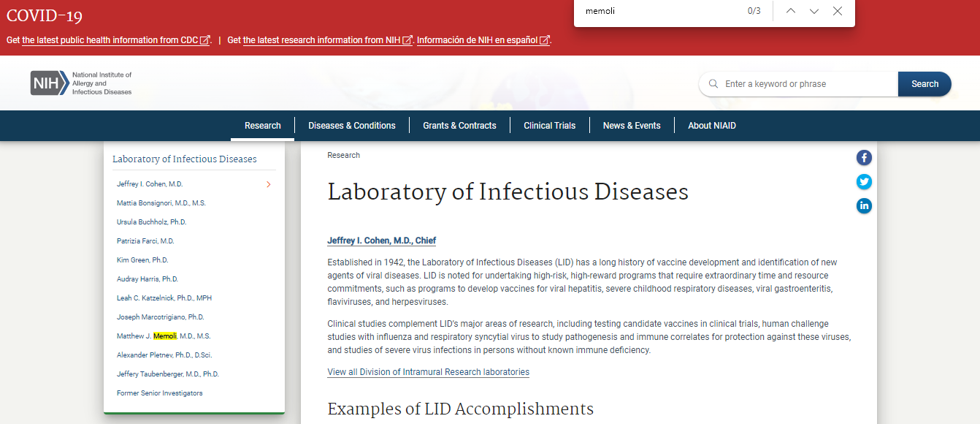The width and height of the screenshot is (980, 424).
Task: Go to next find result arrow
Action: click(814, 11)
